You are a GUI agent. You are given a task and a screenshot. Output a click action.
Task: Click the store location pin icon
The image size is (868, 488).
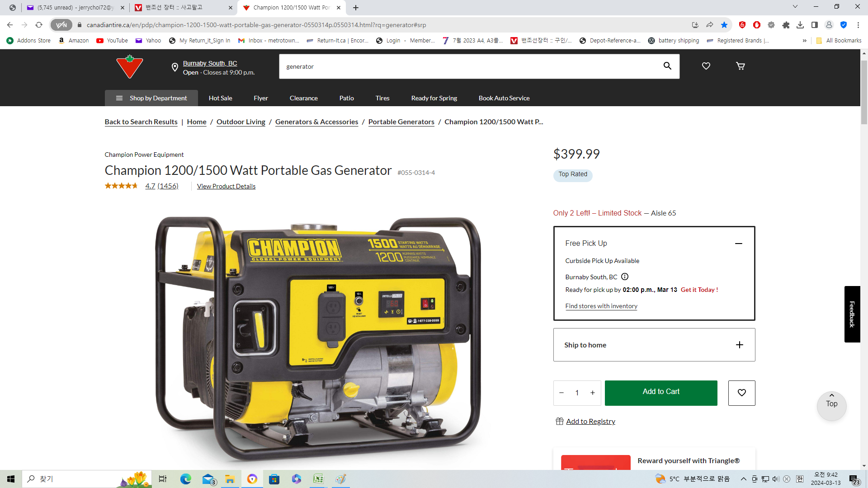(x=175, y=67)
